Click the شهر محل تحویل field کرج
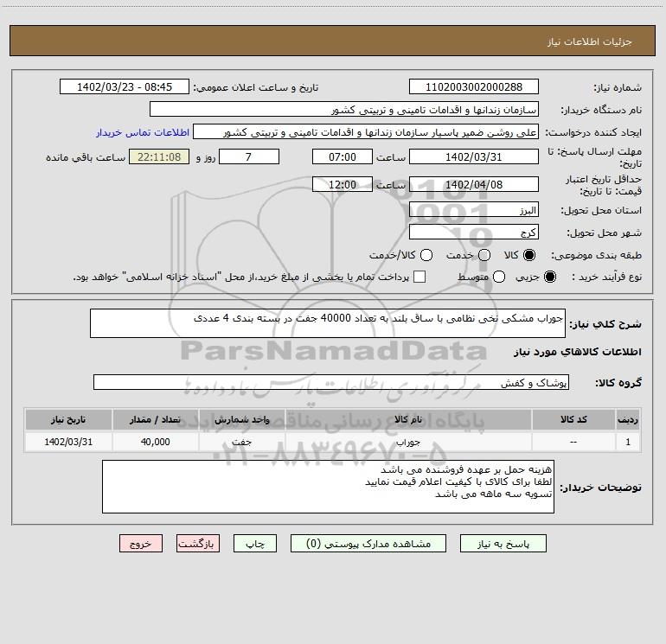The image size is (666, 644). click(474, 233)
